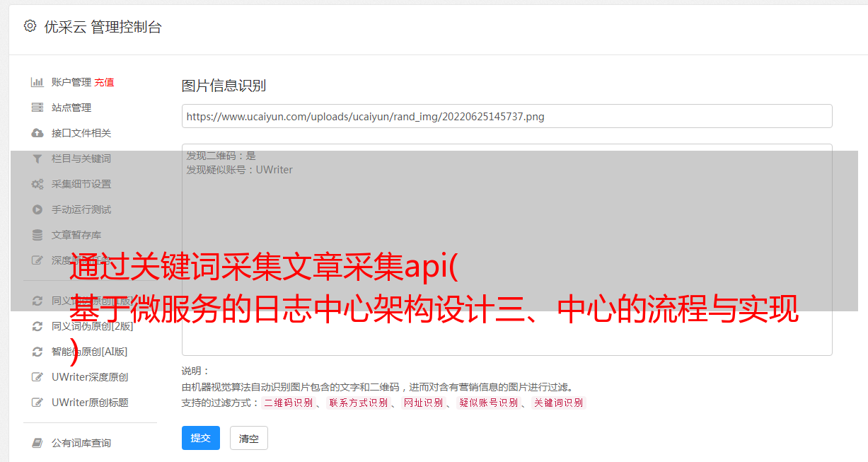Open 账户管理 in the sidebar
This screenshot has height=462, width=868.
[71, 82]
